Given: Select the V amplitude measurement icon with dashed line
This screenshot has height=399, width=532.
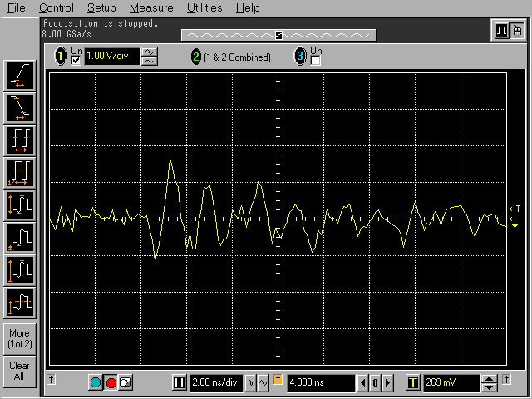Looking at the screenshot, I should [20, 303].
